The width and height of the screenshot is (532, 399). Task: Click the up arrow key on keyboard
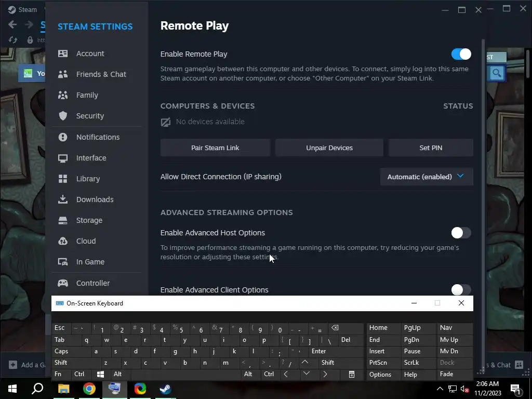[305, 362]
